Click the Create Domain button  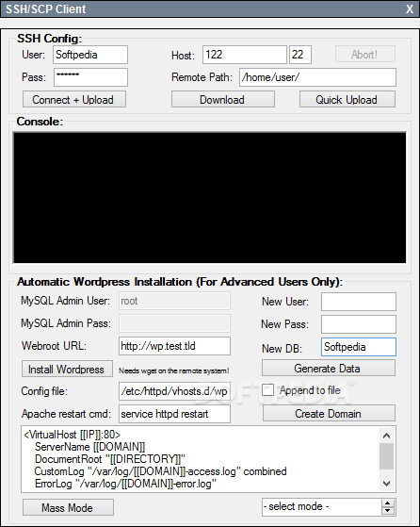click(329, 414)
